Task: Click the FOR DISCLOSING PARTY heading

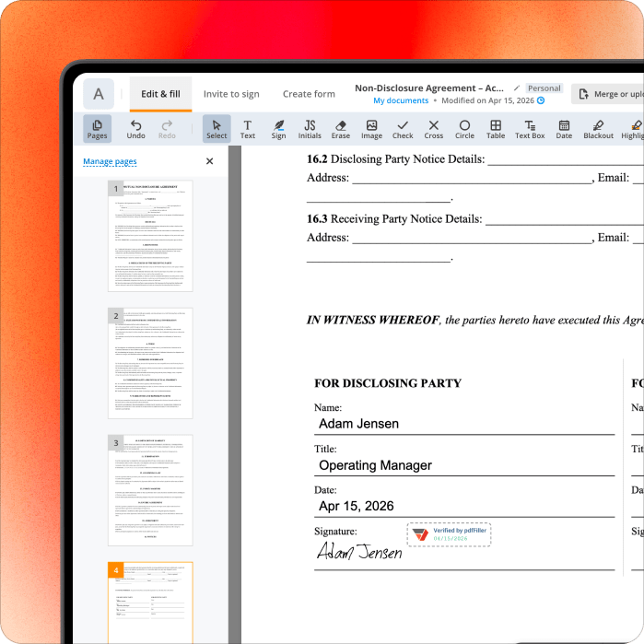Action: point(388,383)
